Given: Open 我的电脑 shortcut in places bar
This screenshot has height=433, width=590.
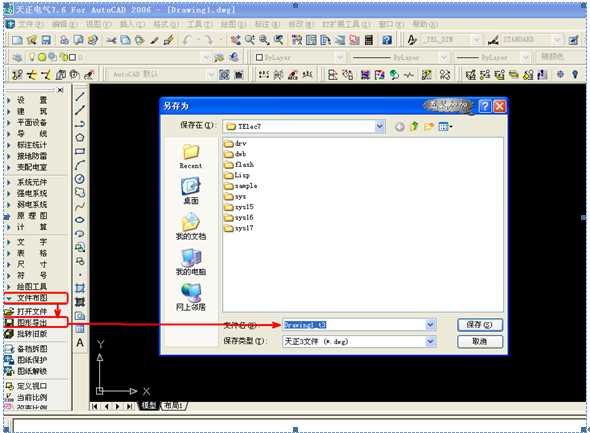Looking at the screenshot, I should click(x=191, y=262).
